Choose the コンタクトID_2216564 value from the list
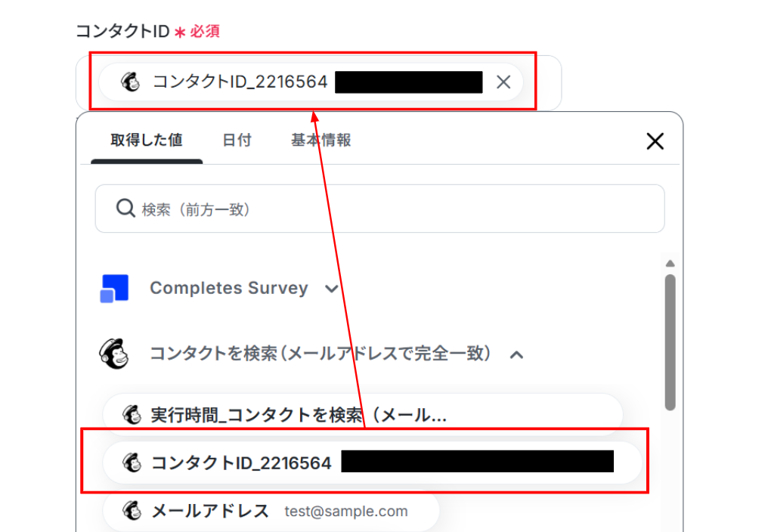The height and width of the screenshot is (532, 768). click(x=242, y=463)
